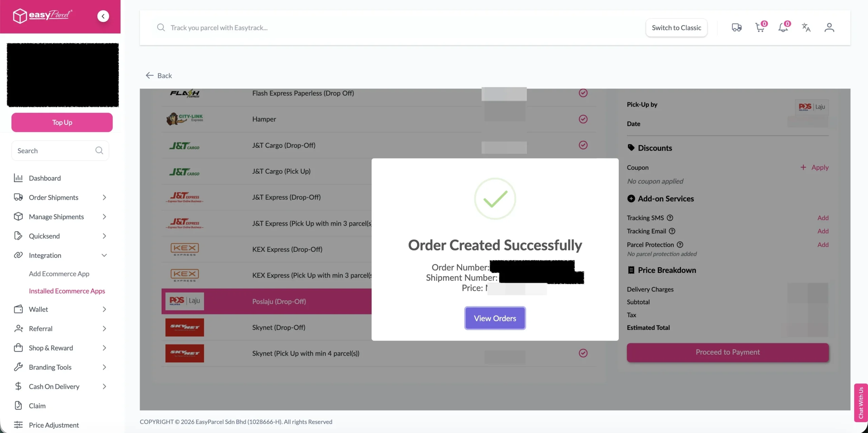Click the sidebar search magnifier icon

[99, 150]
